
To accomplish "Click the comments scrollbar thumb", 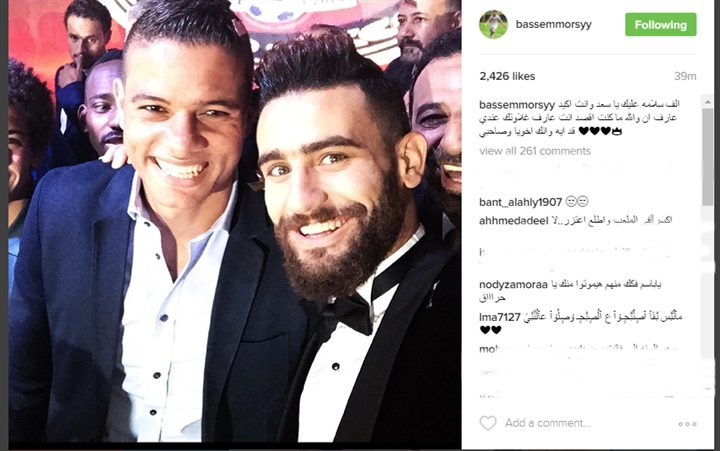I will [x=707, y=157].
